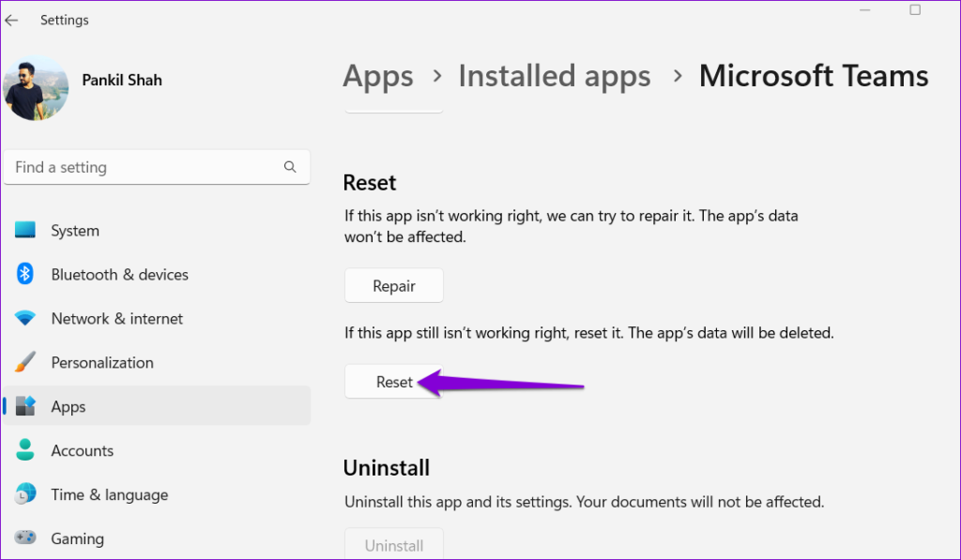This screenshot has width=961, height=560.
Task: Open Bluetooth & devices via its Bluetooth icon
Action: 26,274
